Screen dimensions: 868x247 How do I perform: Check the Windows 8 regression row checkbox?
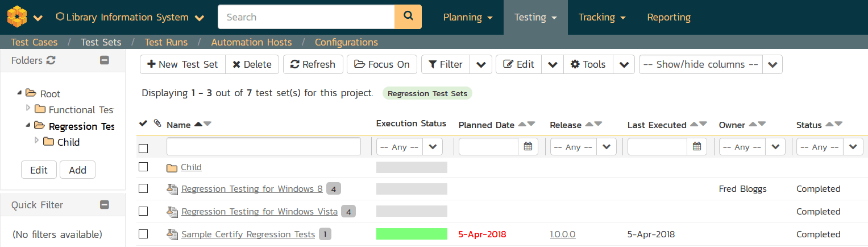click(x=143, y=188)
